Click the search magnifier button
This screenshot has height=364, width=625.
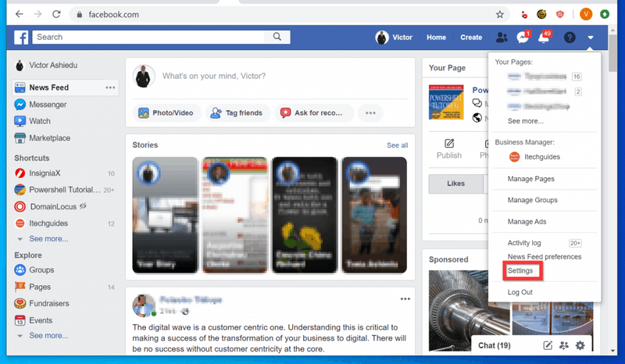277,37
